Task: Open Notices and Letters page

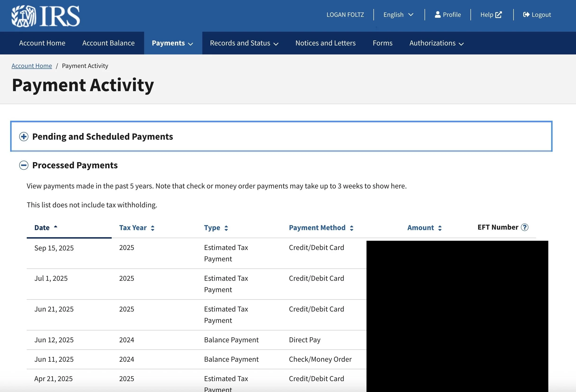Action: tap(325, 43)
